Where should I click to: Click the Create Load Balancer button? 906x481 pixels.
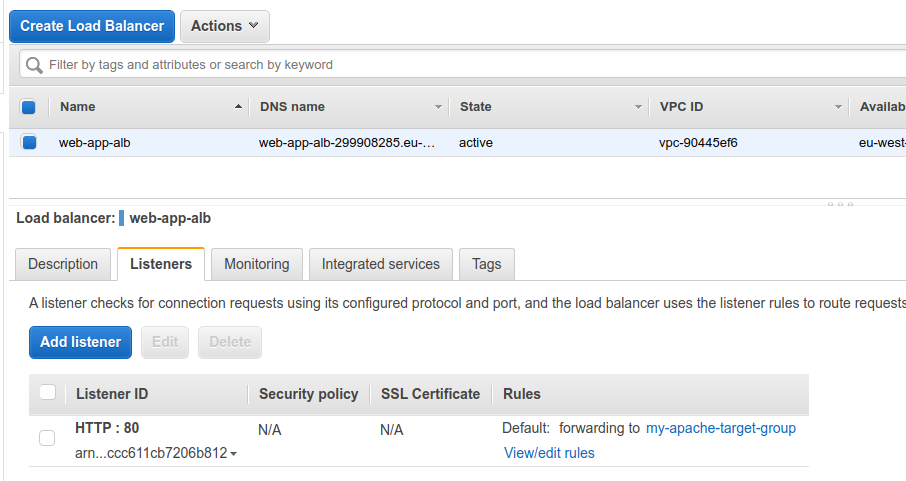92,27
